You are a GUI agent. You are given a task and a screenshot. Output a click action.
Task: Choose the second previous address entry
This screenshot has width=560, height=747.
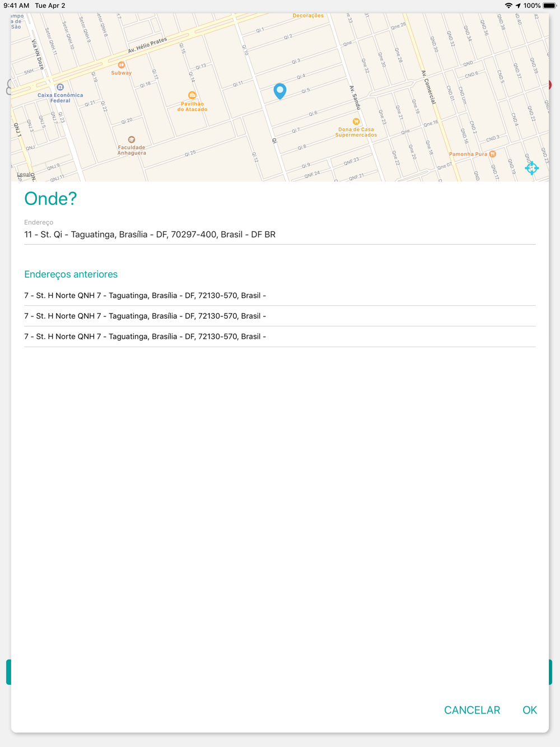[x=280, y=316]
